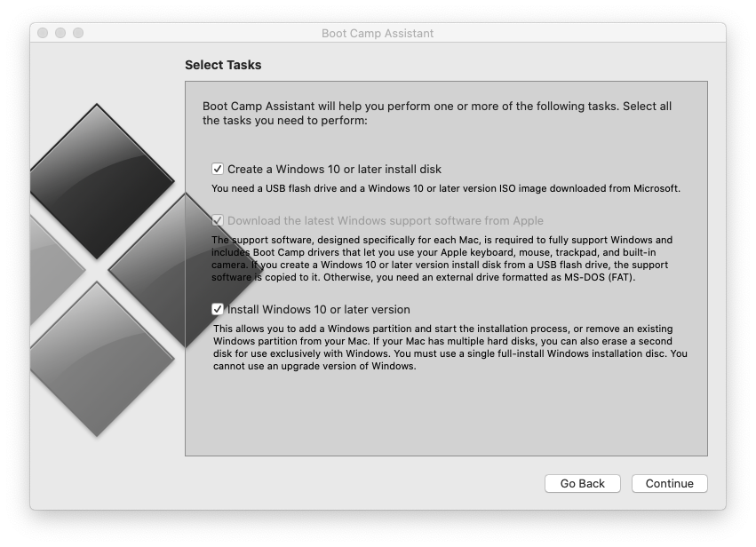Image resolution: width=756 pixels, height=547 pixels.
Task: Click the intro text about performing tasks
Action: point(437,114)
